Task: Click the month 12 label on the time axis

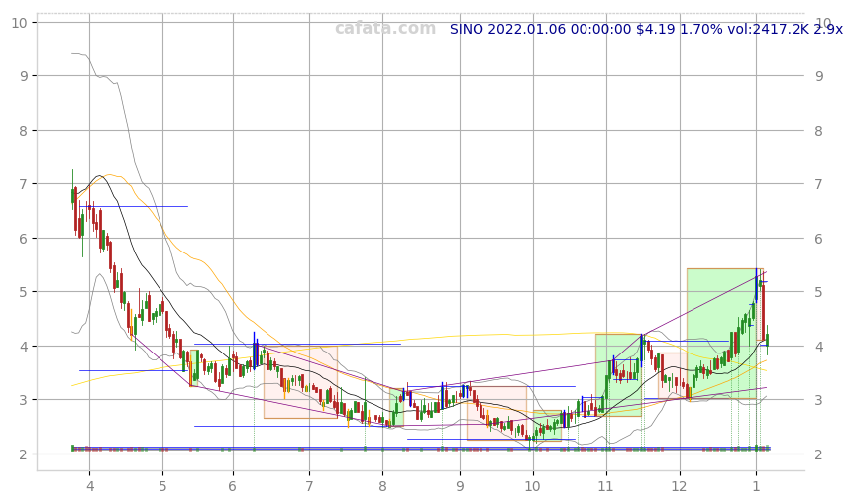Action: [680, 486]
